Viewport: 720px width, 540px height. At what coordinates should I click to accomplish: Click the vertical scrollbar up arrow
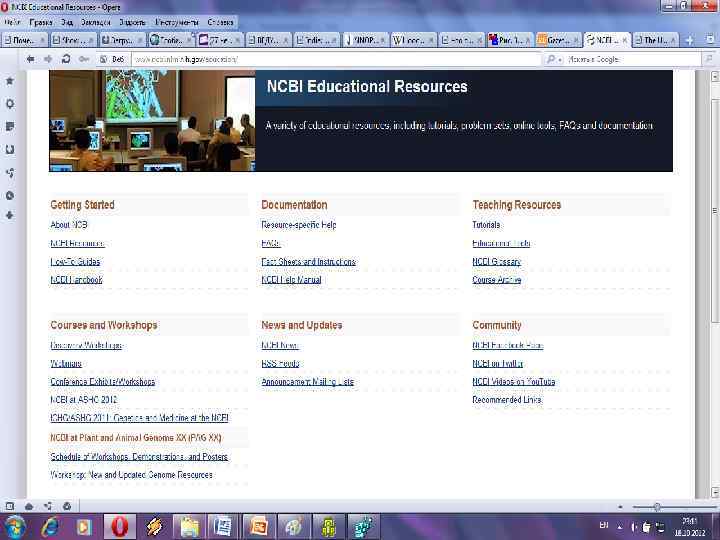point(714,76)
